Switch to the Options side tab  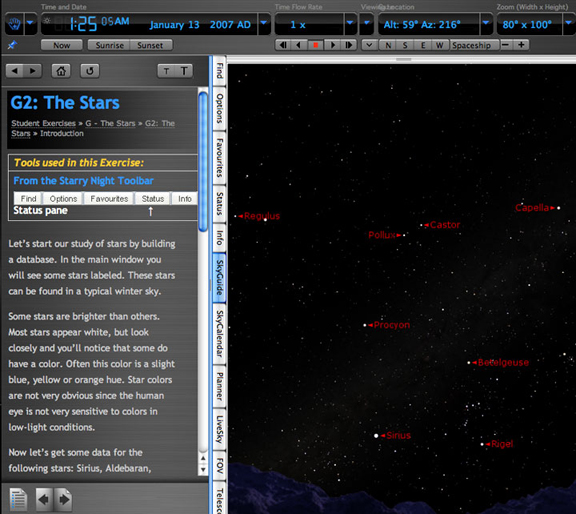coord(219,108)
